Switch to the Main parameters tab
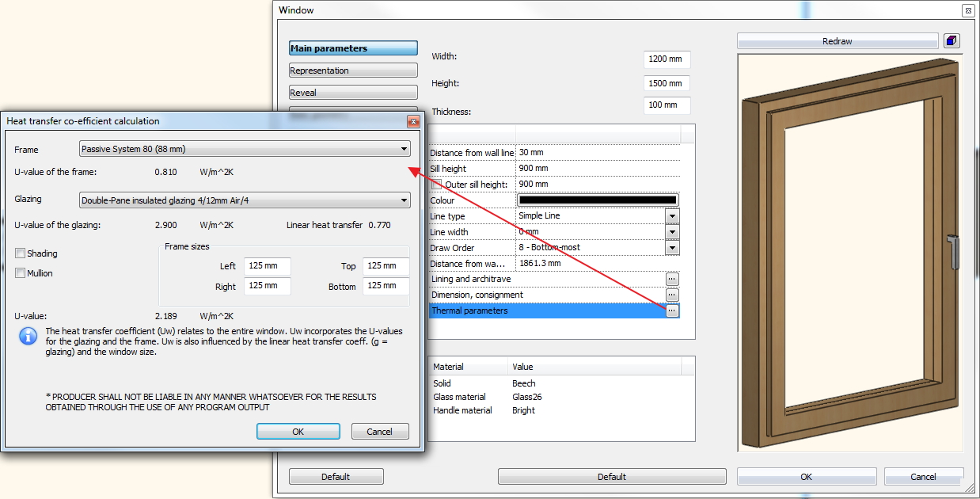Screen dimensions: 980x499 pyautogui.click(x=353, y=48)
